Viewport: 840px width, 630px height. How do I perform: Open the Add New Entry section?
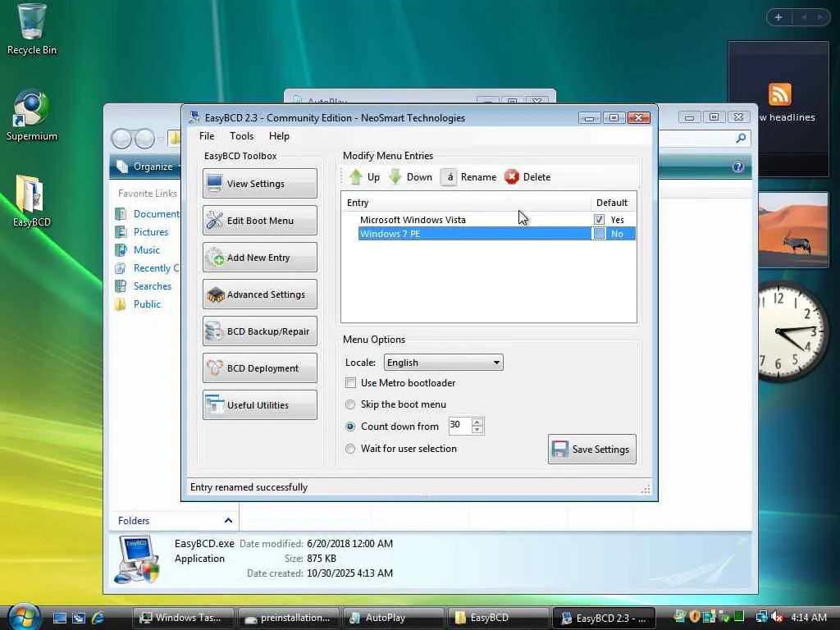(260, 257)
